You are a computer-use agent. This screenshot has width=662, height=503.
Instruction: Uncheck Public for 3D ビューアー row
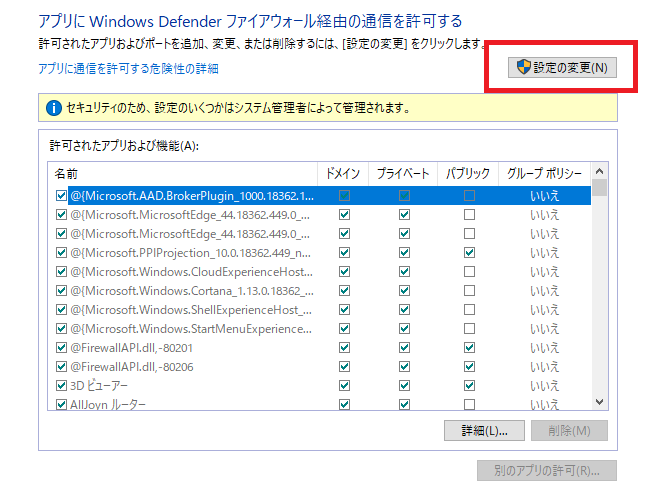point(469,386)
